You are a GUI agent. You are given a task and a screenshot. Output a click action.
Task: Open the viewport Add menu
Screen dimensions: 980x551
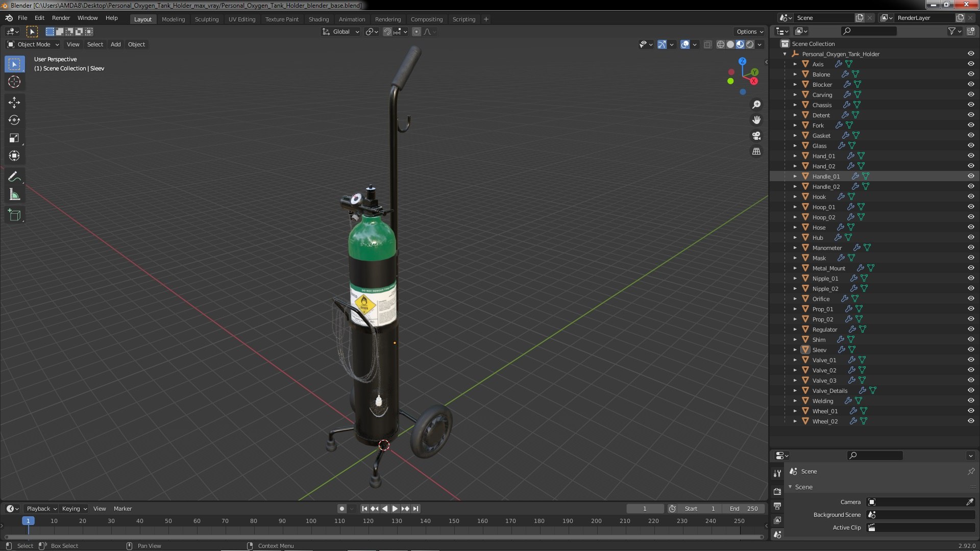click(116, 44)
